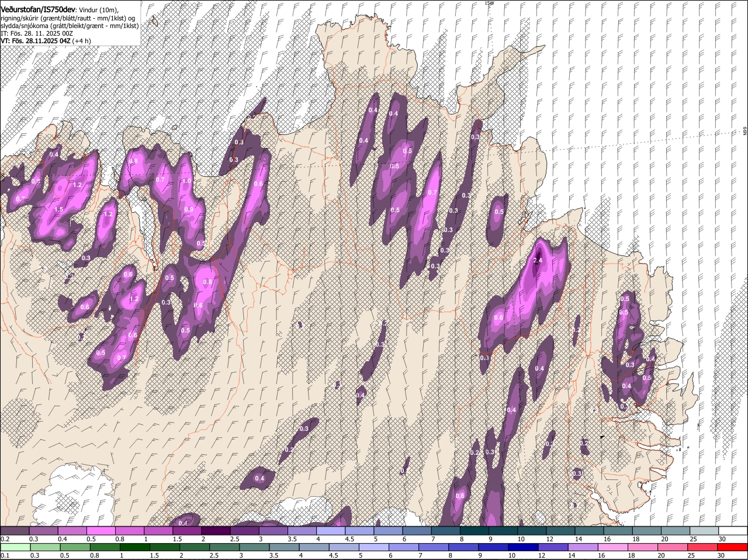The image size is (748, 560).
Task: Click the lower legend swatch between 7 and 8
Action: click(434, 547)
